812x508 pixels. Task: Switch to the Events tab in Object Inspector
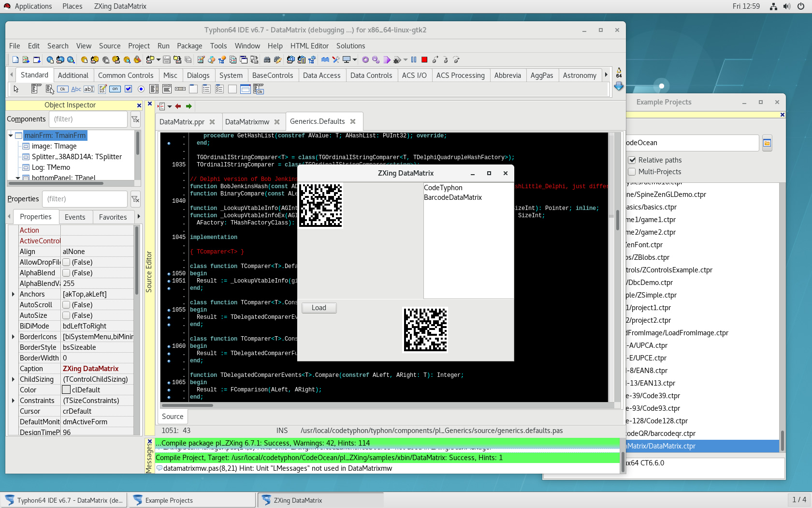[75, 217]
